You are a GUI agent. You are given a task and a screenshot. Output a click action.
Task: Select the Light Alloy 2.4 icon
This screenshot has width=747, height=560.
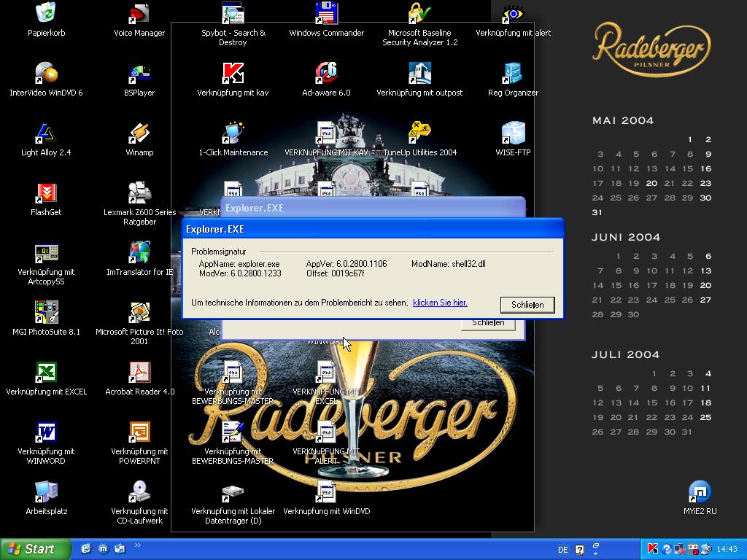coord(46,133)
